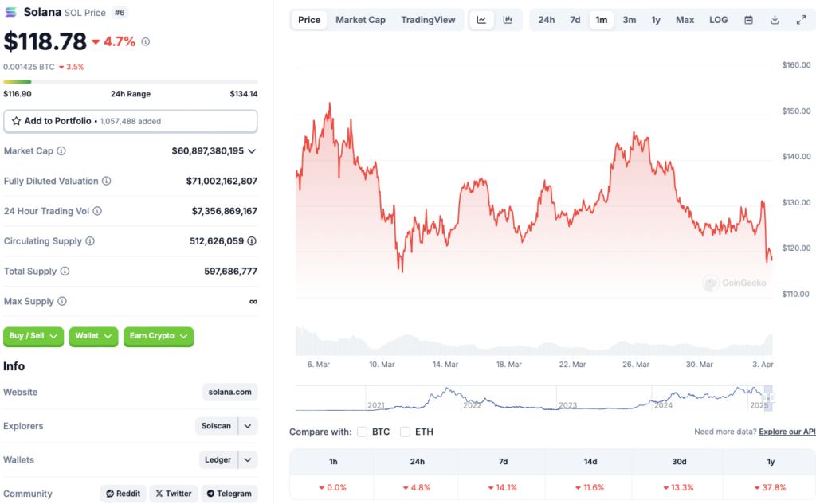Select the line chart icon
Screen dimensions: 816x504
481,19
